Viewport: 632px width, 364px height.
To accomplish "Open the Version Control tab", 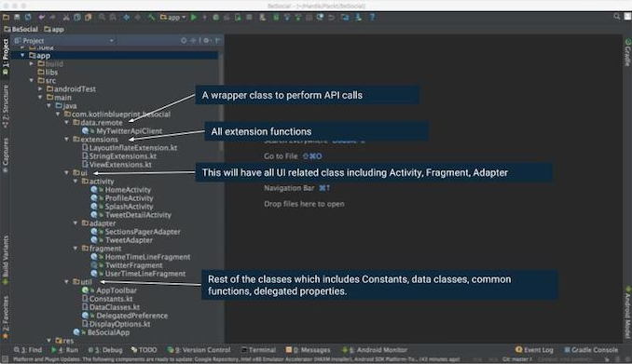I will 199,350.
